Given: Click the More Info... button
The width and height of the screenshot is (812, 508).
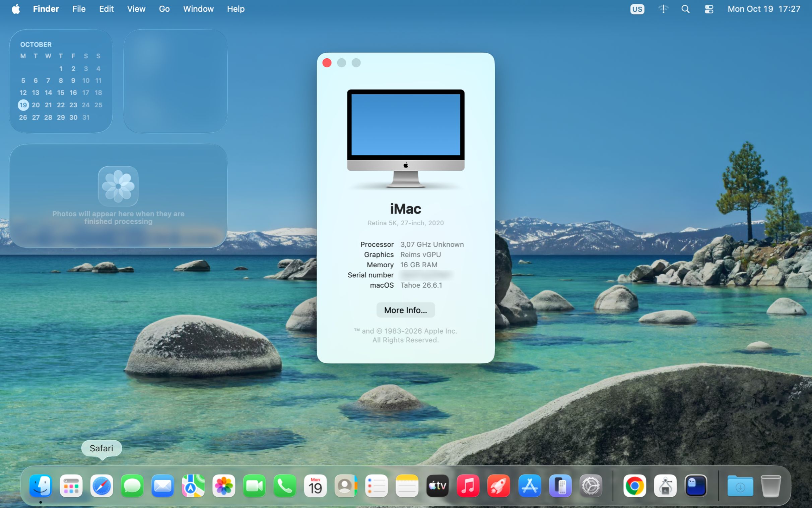Looking at the screenshot, I should [x=405, y=310].
